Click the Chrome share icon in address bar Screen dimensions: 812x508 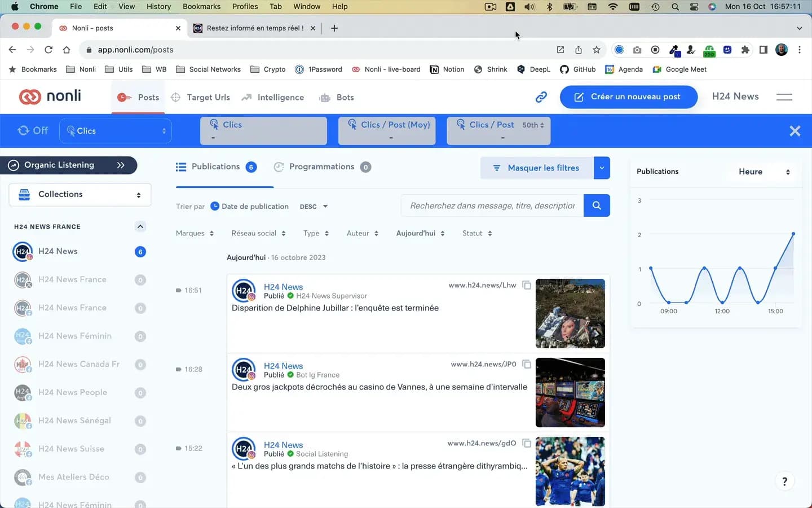point(579,50)
